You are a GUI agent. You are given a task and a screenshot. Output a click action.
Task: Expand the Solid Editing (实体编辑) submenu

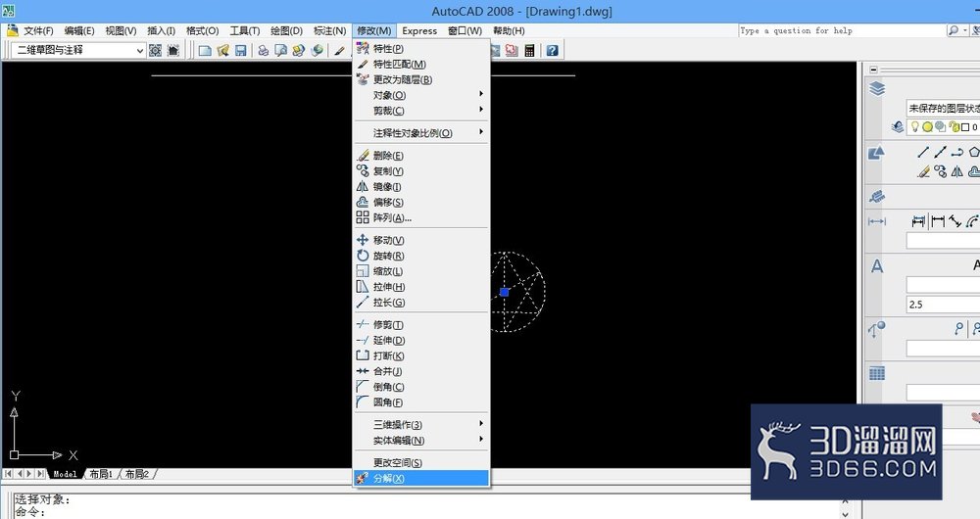pyautogui.click(x=420, y=441)
